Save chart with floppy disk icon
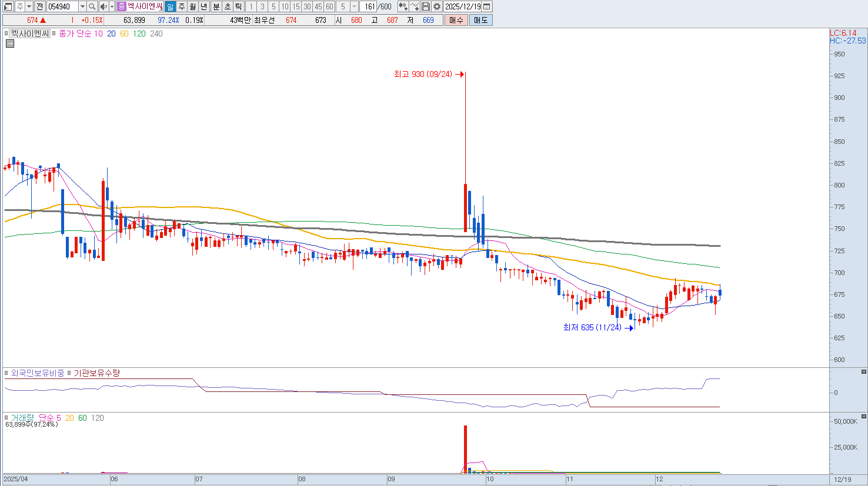The image size is (868, 486). click(x=426, y=6)
